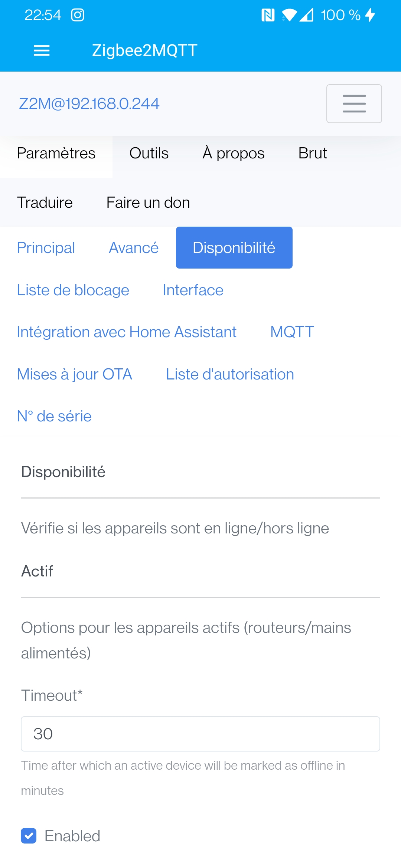Open the Outils menu item
Screen dimensions: 401x868
(x=149, y=153)
